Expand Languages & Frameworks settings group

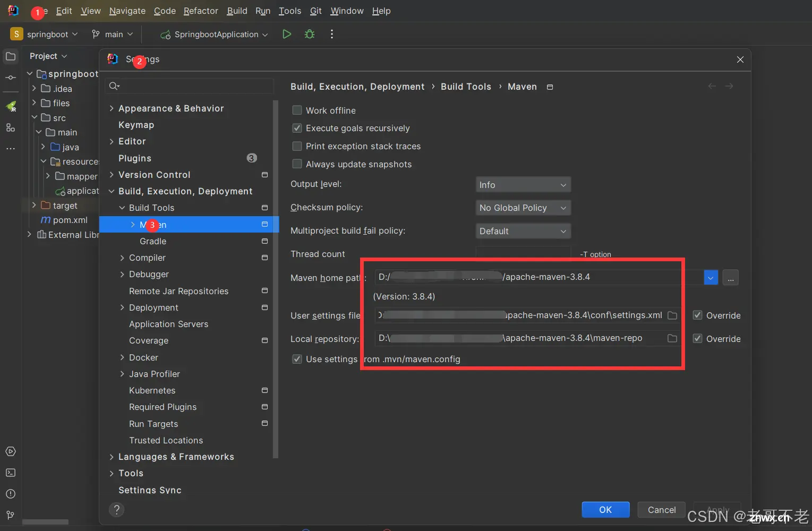(112, 457)
